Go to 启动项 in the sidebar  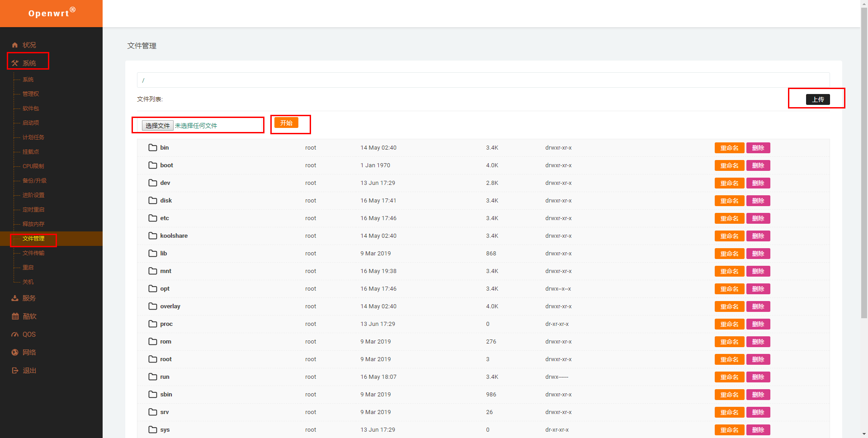[31, 123]
